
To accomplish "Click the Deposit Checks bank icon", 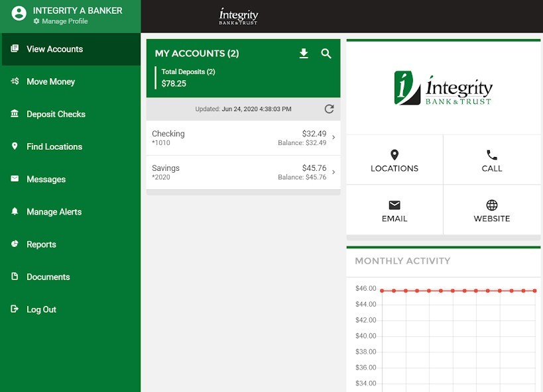I will coord(15,113).
